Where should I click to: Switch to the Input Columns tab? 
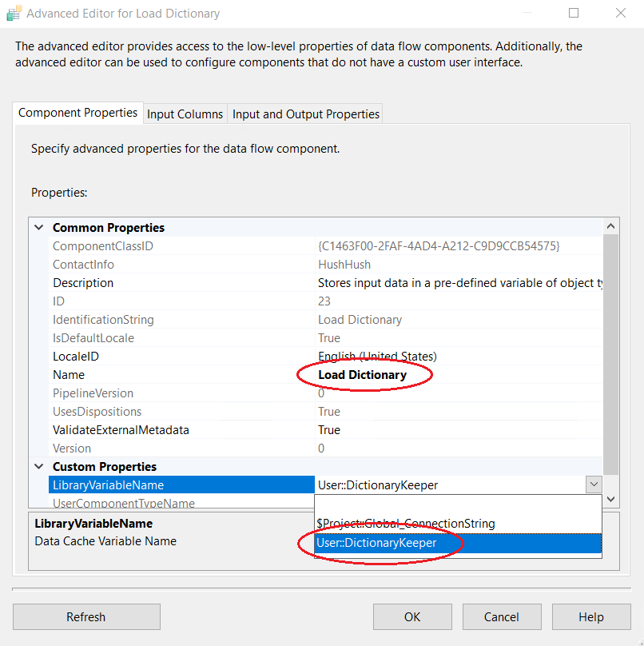coord(185,114)
